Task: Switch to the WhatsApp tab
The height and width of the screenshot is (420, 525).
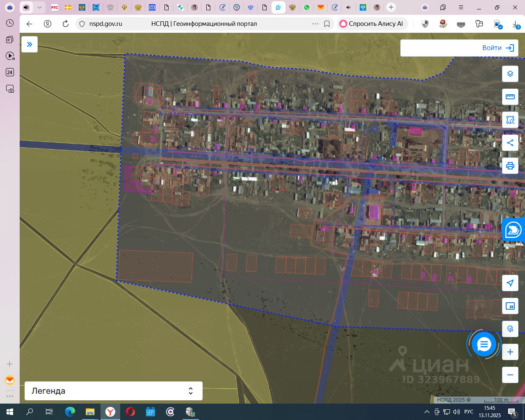Action: [x=306, y=7]
